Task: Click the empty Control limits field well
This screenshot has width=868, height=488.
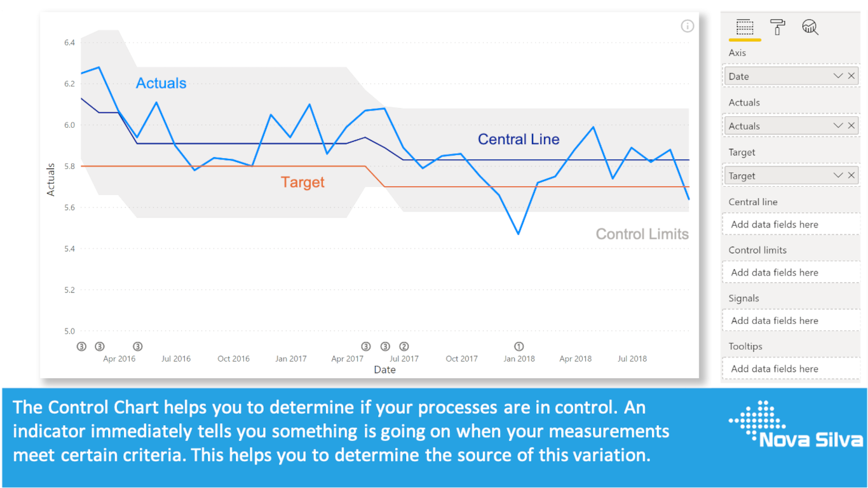Action: (791, 273)
